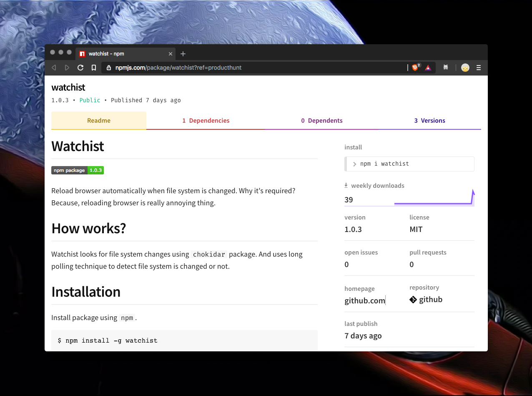Click the MIT license value

coord(416,230)
